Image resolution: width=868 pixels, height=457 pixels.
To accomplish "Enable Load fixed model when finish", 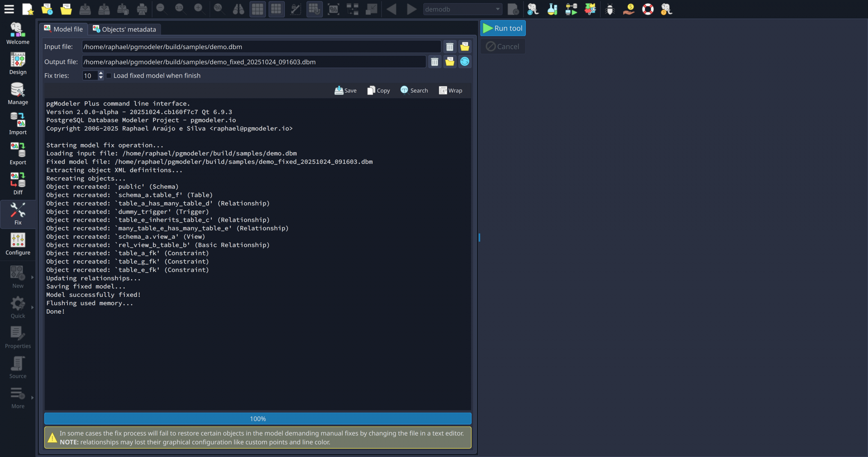I will 109,76.
